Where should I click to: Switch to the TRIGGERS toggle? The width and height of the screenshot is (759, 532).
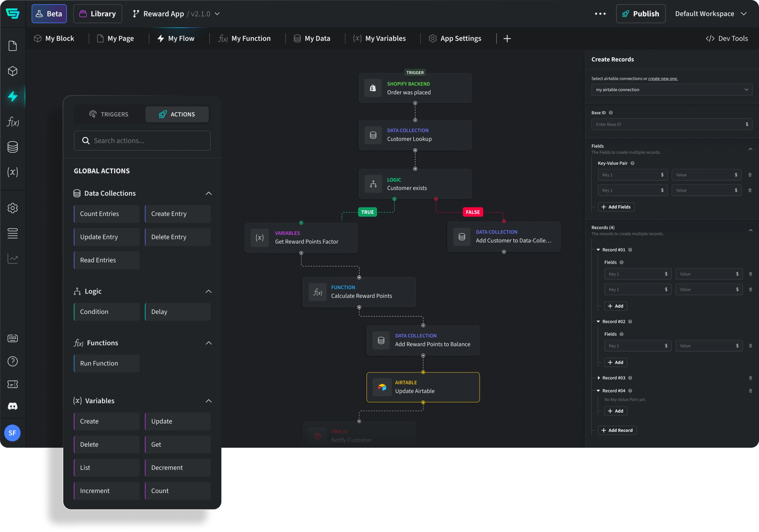click(109, 114)
